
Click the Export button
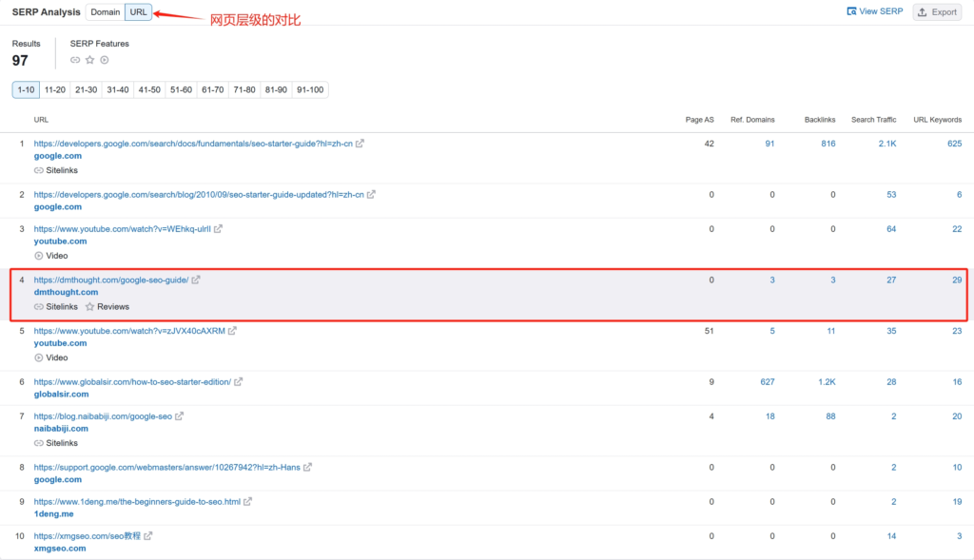tap(937, 12)
